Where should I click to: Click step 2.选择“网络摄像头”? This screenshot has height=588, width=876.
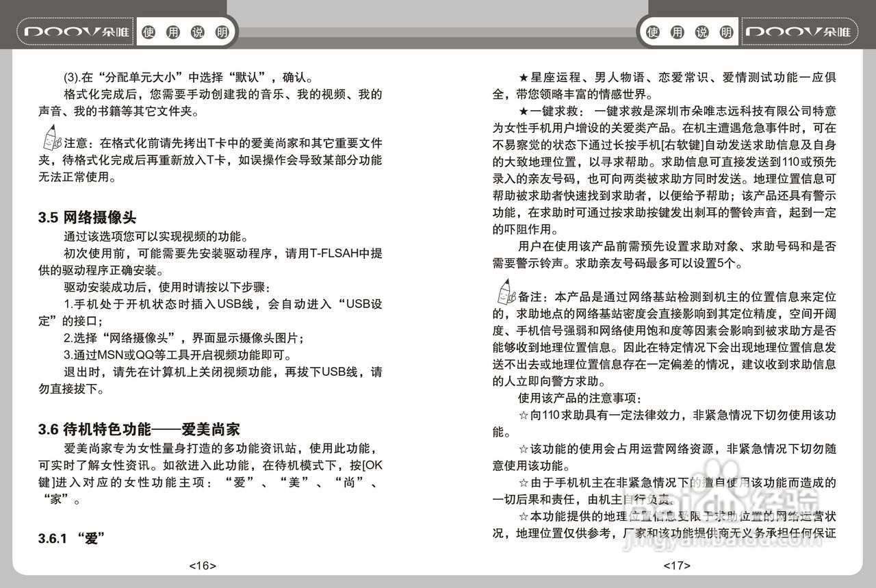183,339
